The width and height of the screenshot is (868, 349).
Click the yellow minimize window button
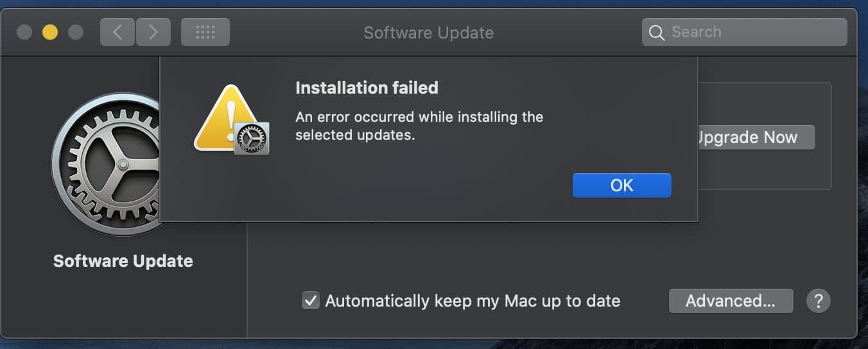(x=50, y=32)
